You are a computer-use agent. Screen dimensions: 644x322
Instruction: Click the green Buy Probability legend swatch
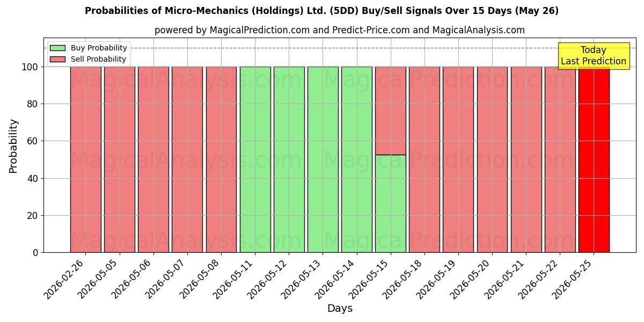click(x=57, y=48)
